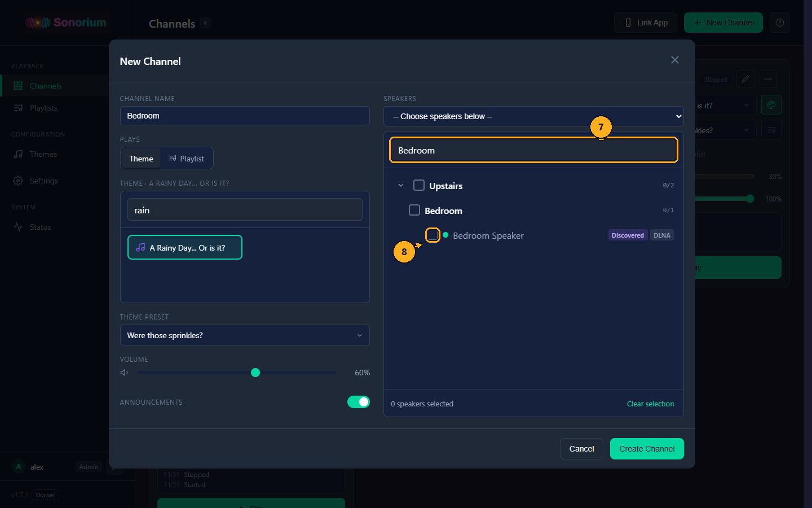The image size is (812, 508).
Task: Select the Theme tab under Plays
Action: [x=141, y=159]
